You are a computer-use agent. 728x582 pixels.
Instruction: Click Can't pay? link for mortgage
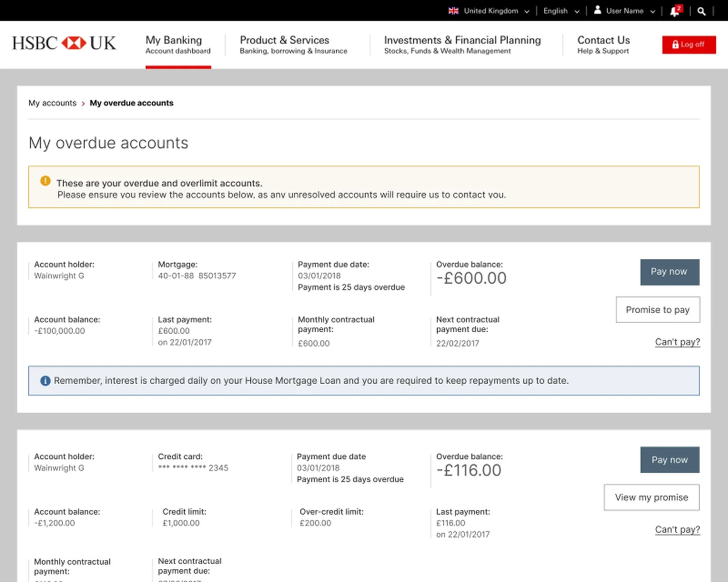(677, 342)
